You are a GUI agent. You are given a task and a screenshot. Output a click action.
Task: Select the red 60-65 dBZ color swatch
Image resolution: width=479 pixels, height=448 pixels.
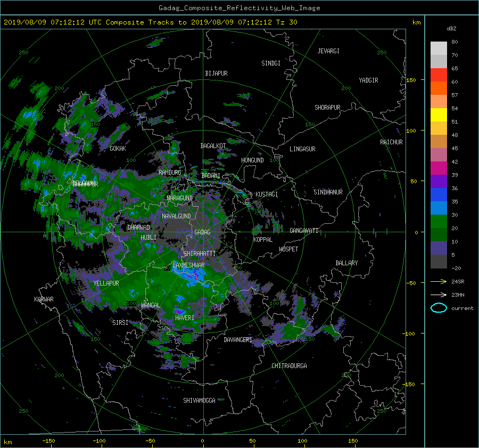pyautogui.click(x=439, y=75)
